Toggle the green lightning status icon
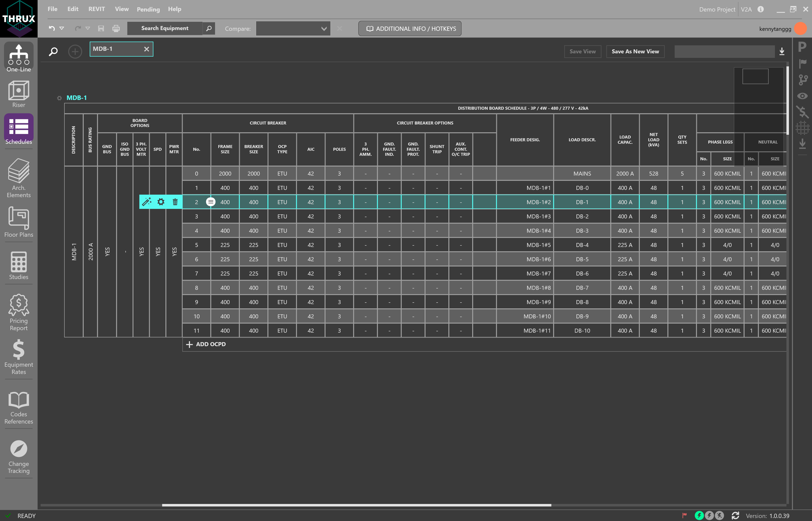Image resolution: width=812 pixels, height=521 pixels. pos(699,515)
